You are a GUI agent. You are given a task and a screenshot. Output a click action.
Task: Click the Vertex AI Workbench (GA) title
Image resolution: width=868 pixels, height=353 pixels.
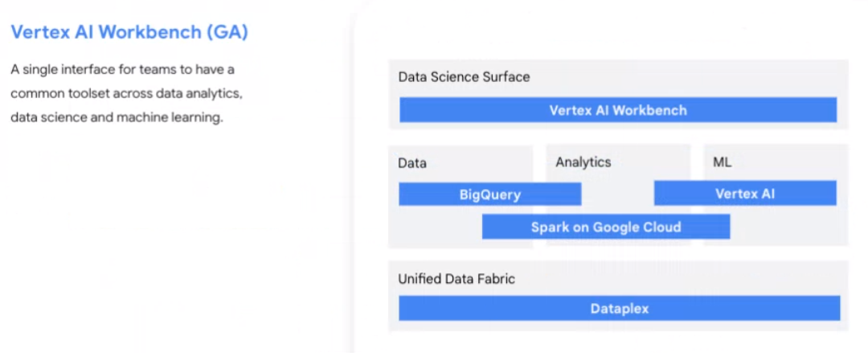tap(129, 32)
